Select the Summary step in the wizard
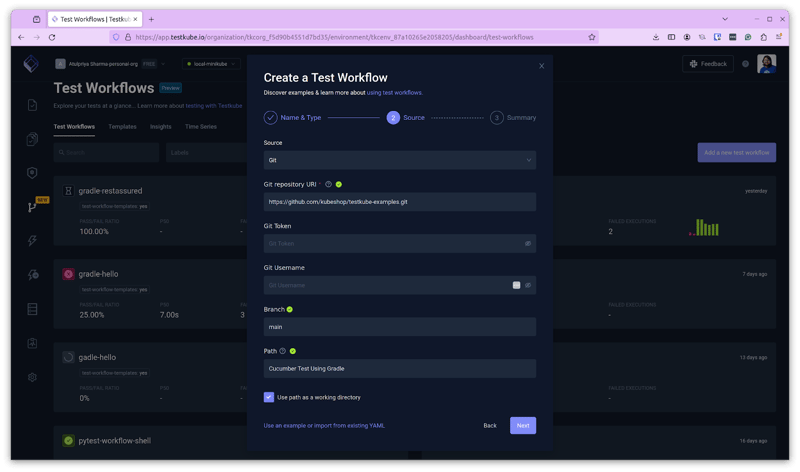 tap(513, 117)
